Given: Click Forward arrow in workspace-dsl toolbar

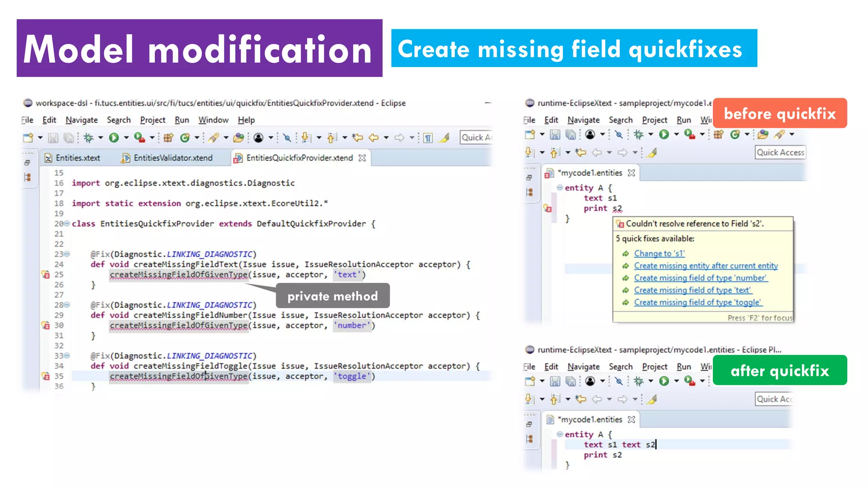Looking at the screenshot, I should coord(399,138).
